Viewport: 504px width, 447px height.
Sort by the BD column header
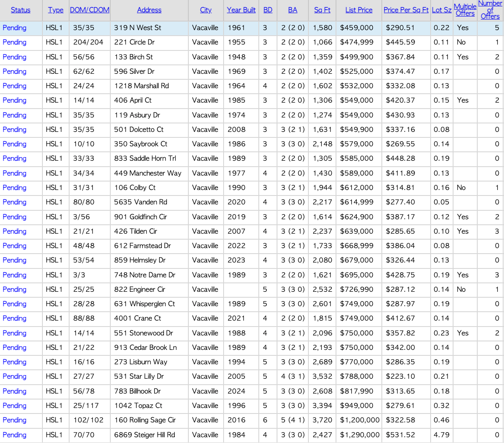click(x=268, y=10)
